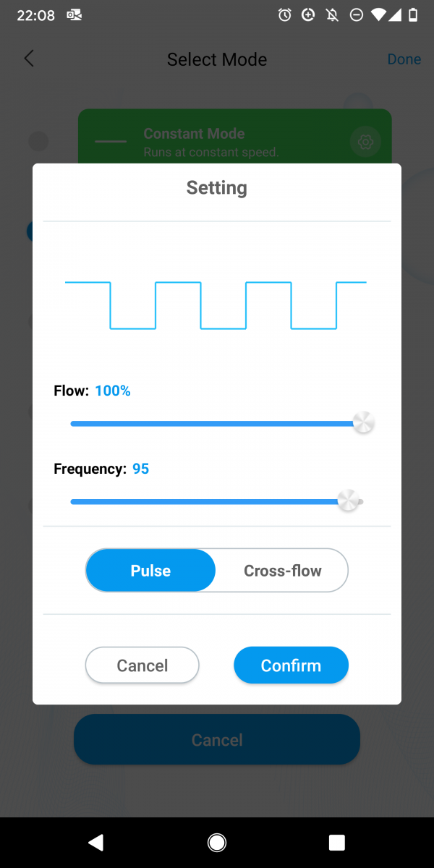Image resolution: width=434 pixels, height=868 pixels.
Task: Tap Done in the top right
Action: click(x=404, y=59)
